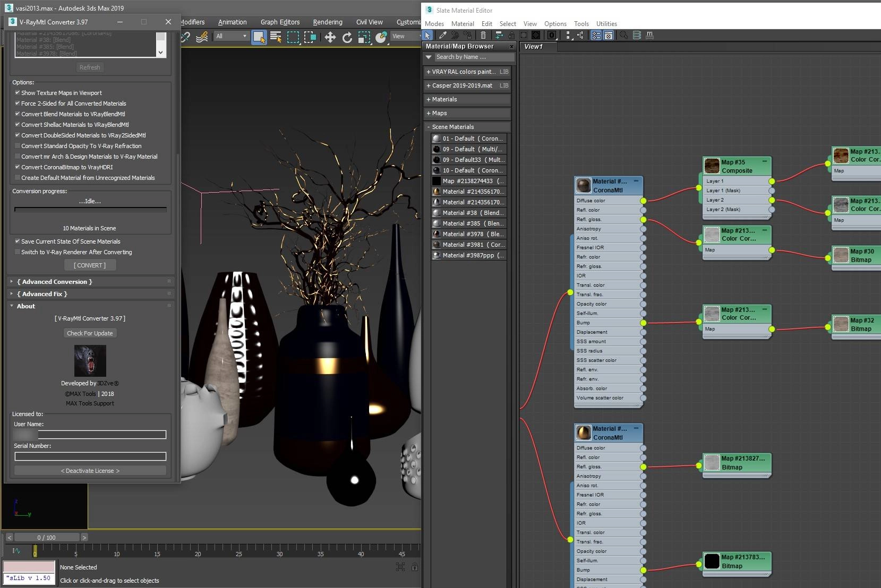Open the Animation menu
881x588 pixels.
(232, 22)
